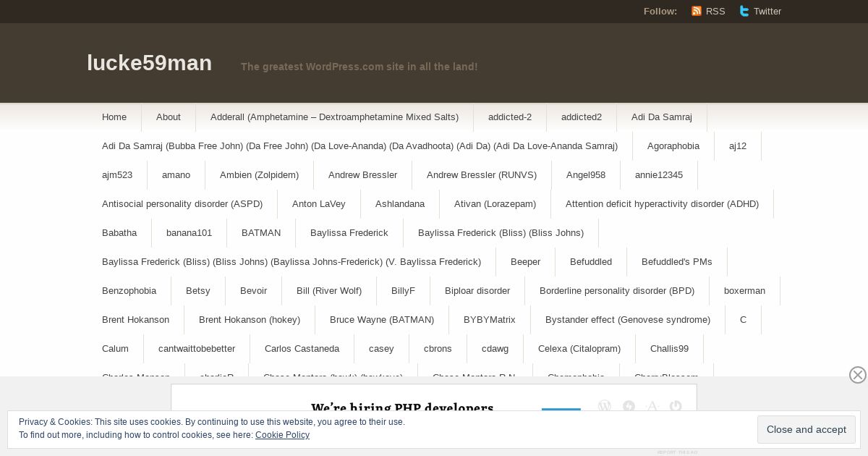Open the Adderall (Amphetamine) menu item

tap(334, 117)
